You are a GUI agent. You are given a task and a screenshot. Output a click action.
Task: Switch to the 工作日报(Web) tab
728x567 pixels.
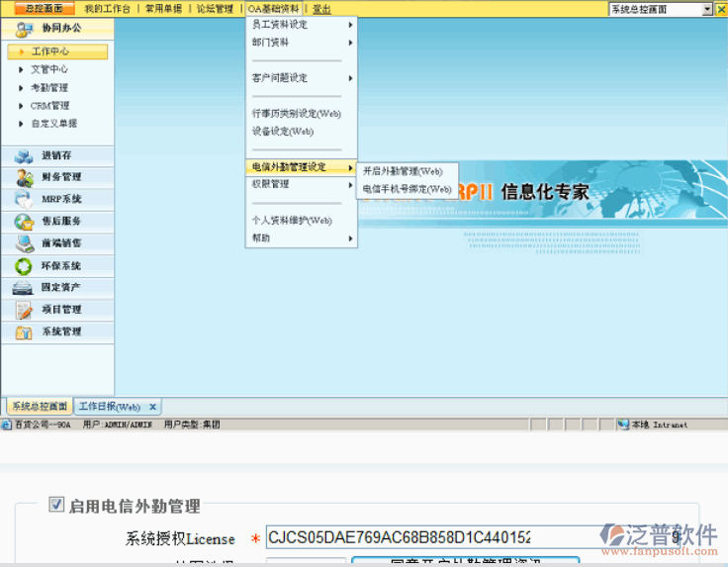click(109, 407)
